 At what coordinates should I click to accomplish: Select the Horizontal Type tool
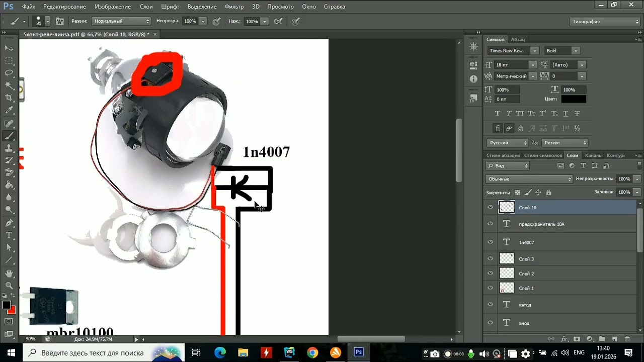click(x=9, y=235)
